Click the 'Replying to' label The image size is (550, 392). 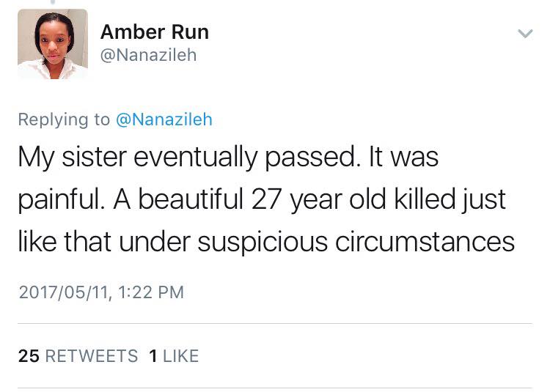pyautogui.click(x=65, y=119)
